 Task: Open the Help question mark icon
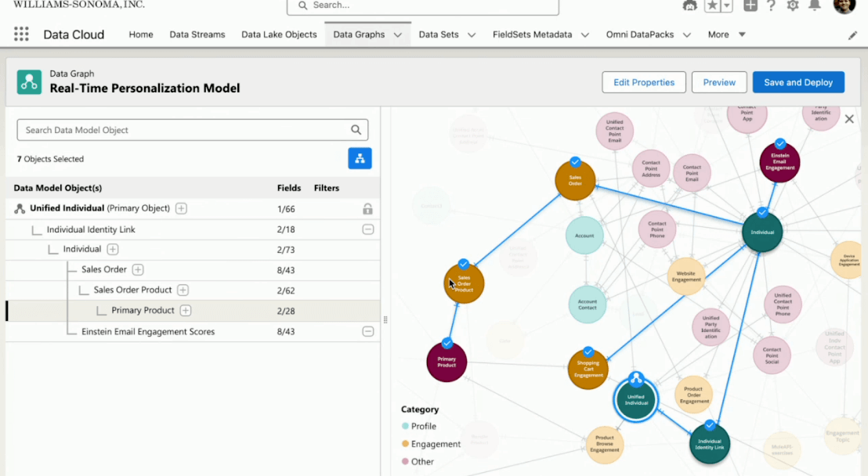coord(771,5)
